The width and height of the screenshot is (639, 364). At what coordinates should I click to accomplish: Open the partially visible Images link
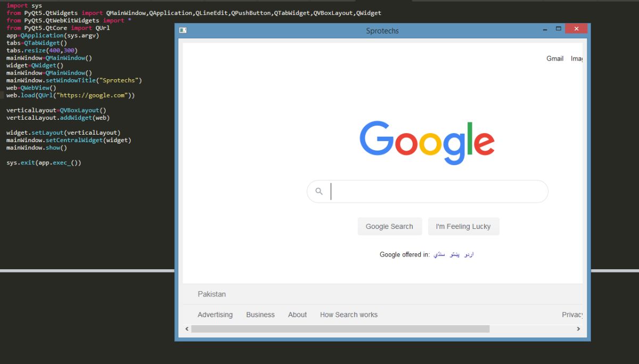click(577, 59)
